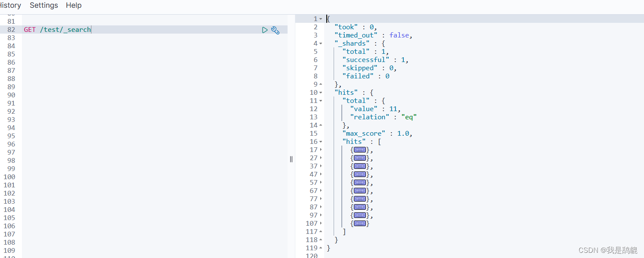Collapse the outer hits block at line 10
This screenshot has width=644, height=258.
[321, 93]
